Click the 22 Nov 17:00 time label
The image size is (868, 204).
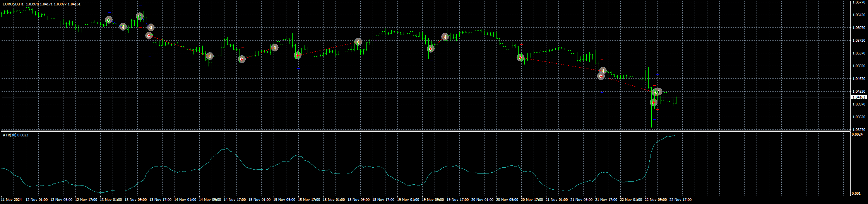tap(680, 200)
